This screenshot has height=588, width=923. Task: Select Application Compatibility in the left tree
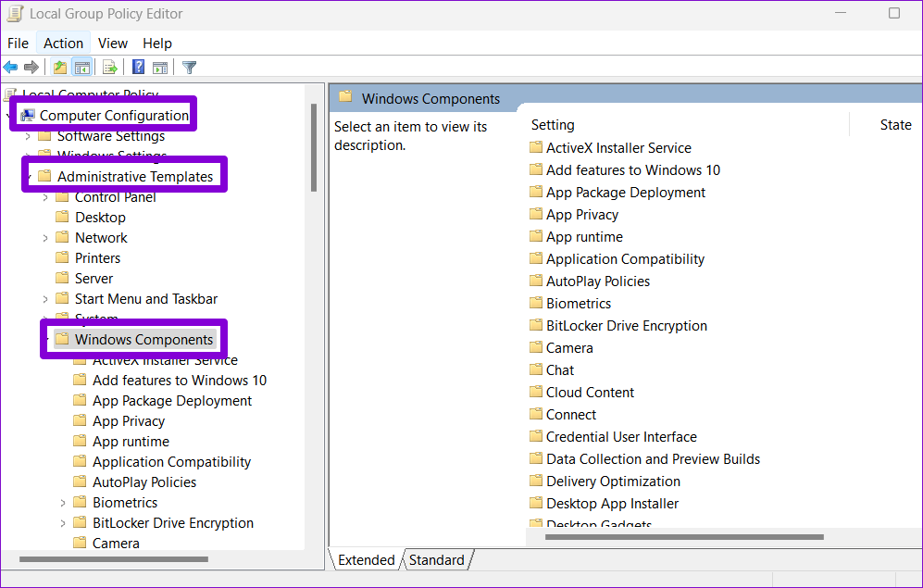(171, 462)
